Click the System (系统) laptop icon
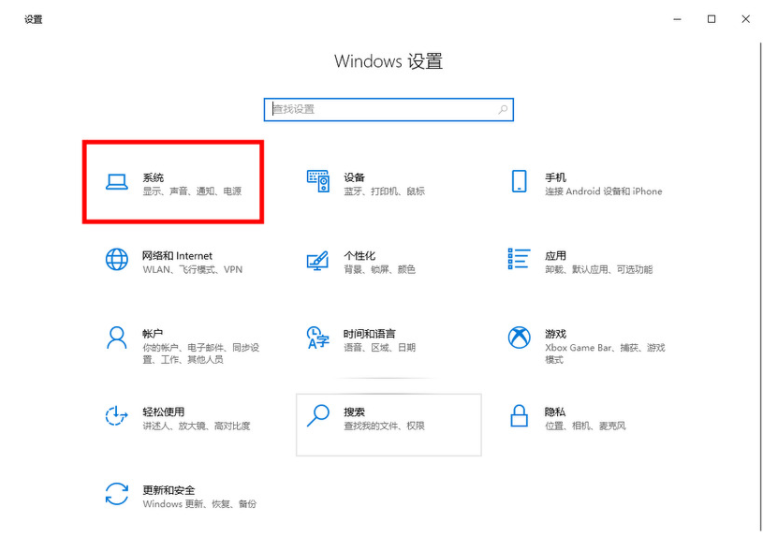 [x=117, y=181]
